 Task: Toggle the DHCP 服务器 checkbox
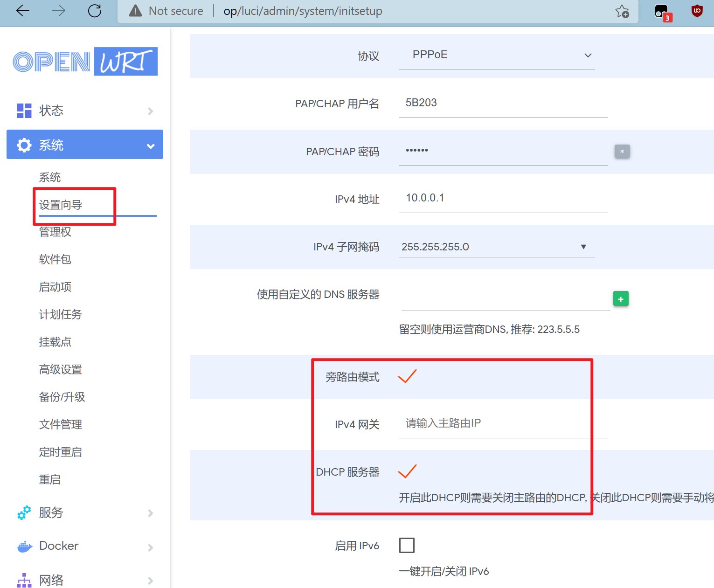[407, 471]
